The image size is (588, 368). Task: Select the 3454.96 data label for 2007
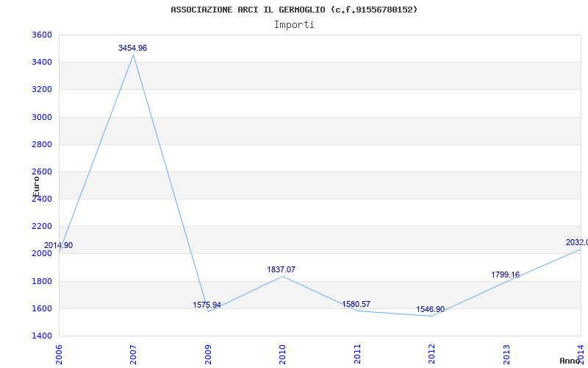tap(133, 48)
